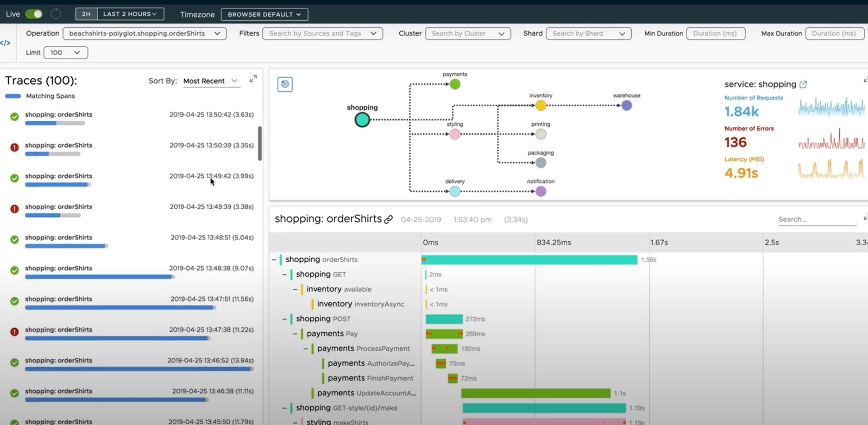The width and height of the screenshot is (868, 425).
Task: Open shopping service external link icon
Action: [x=803, y=84]
